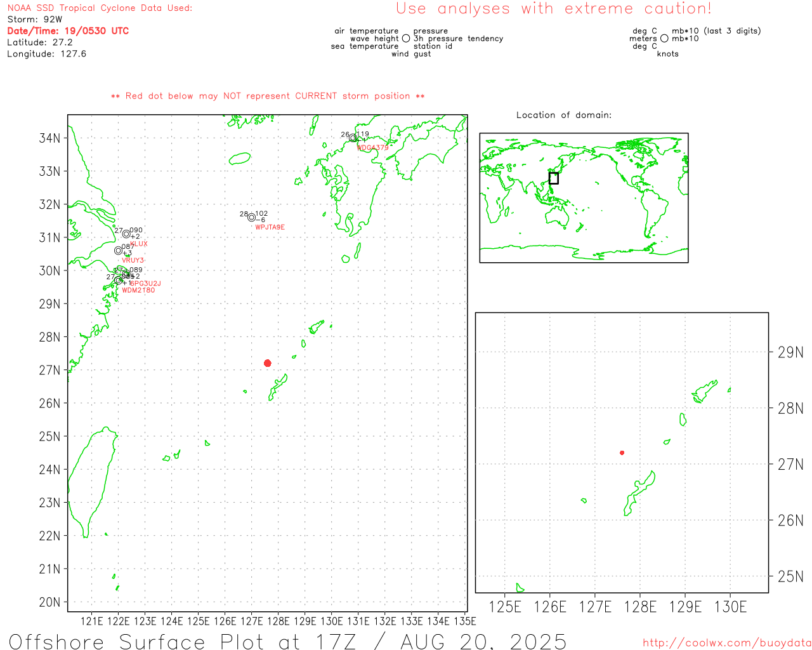Click the 'air temperature' legend text
812x650 pixels.
coord(367,31)
